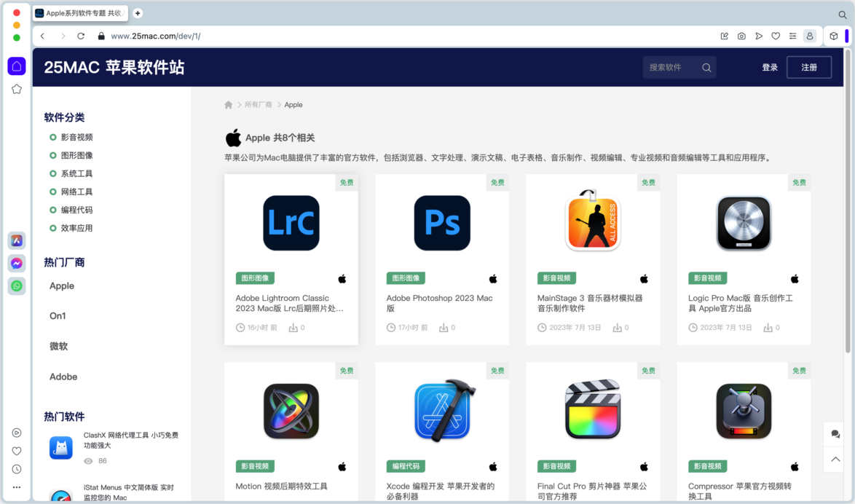Reload the page with refresh icon
The image size is (855, 504).
coord(81,36)
